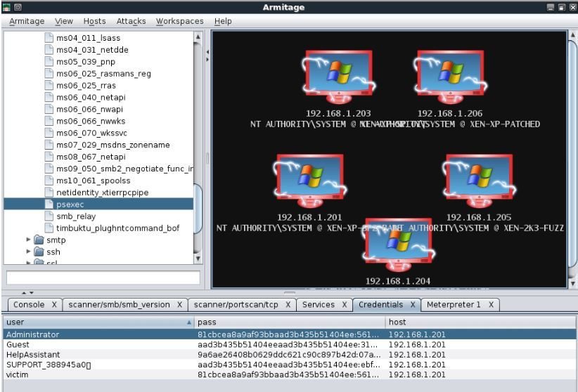This screenshot has height=392, width=578.
Task: Click the ms06_025_rasmans_reg file icon
Action: coord(49,73)
